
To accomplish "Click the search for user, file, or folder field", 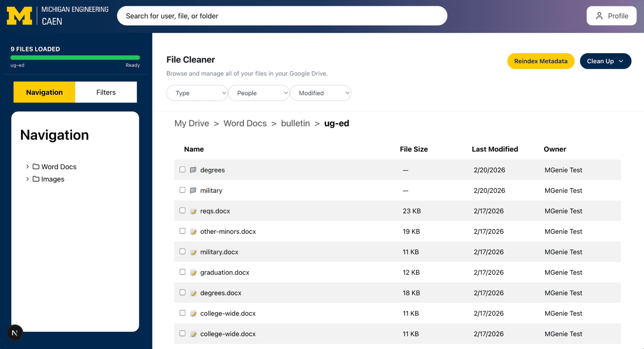I will point(282,16).
